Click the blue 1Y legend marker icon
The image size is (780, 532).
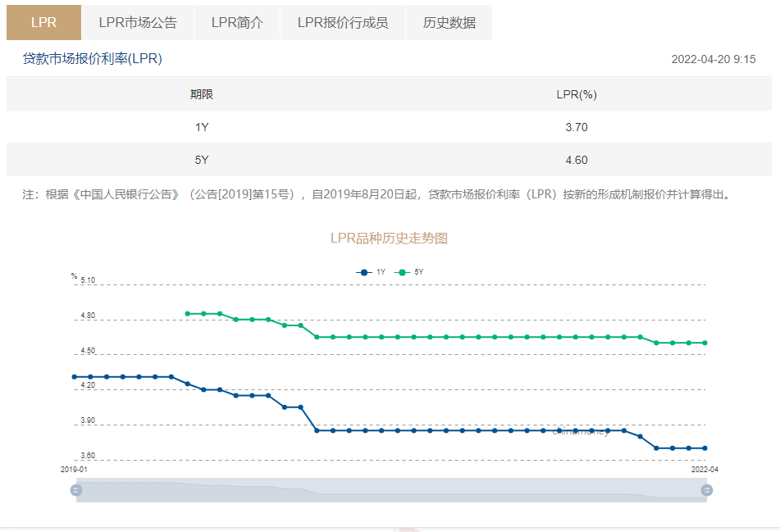pyautogui.click(x=364, y=272)
